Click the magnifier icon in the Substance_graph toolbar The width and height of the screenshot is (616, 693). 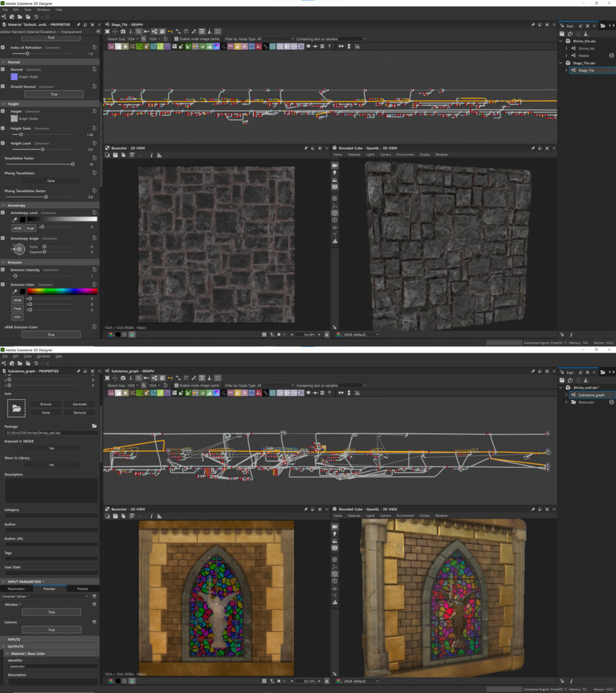tap(139, 377)
